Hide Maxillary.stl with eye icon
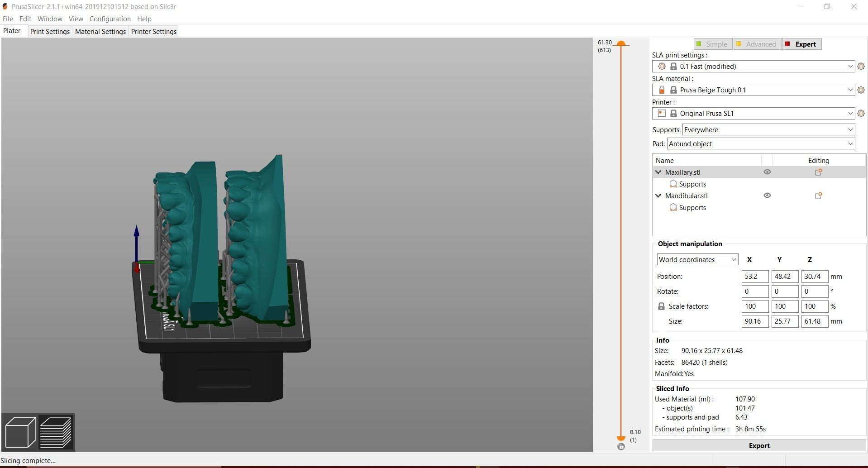 click(x=767, y=172)
